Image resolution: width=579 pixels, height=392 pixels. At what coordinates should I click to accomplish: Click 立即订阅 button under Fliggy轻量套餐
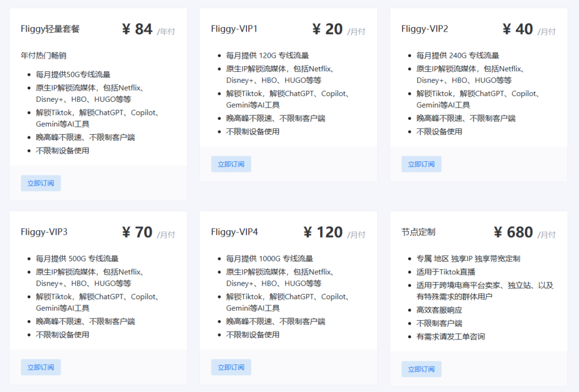(41, 183)
